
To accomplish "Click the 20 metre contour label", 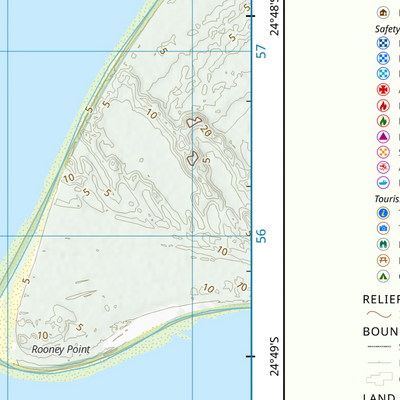I will 206,132.
